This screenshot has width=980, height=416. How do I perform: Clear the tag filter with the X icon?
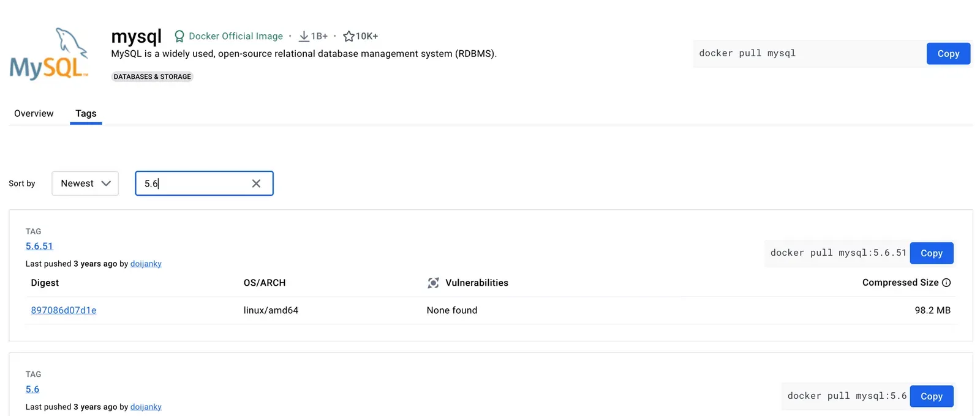coord(256,184)
